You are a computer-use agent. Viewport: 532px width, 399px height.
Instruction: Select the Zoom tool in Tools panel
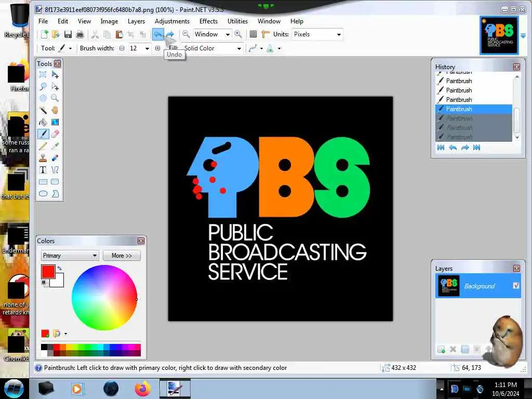[x=55, y=98]
